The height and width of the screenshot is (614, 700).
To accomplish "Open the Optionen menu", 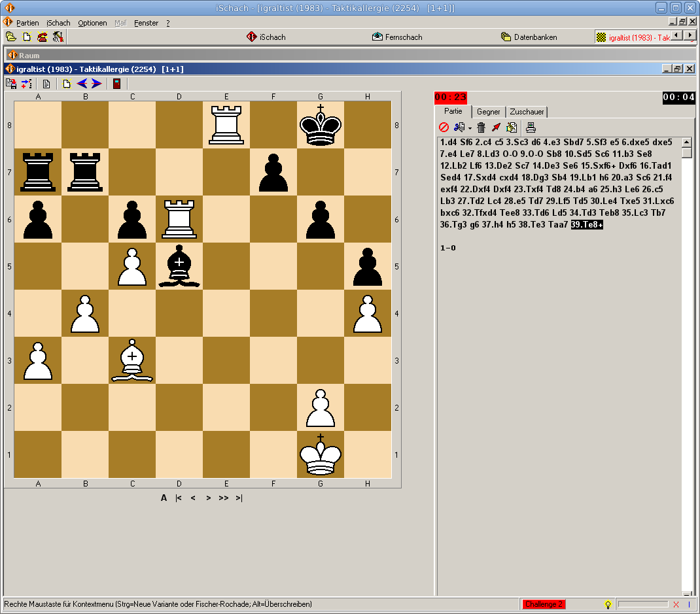I will [x=92, y=23].
